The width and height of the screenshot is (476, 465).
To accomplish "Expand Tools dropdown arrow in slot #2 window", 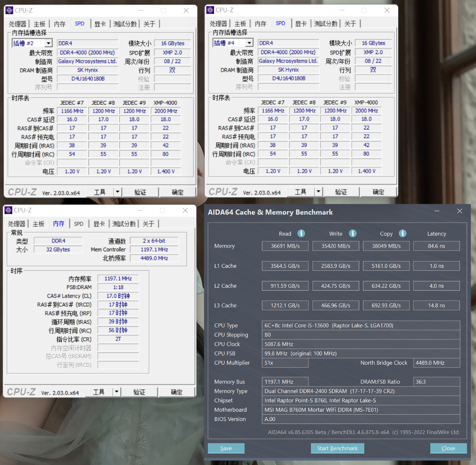I will click(118, 192).
